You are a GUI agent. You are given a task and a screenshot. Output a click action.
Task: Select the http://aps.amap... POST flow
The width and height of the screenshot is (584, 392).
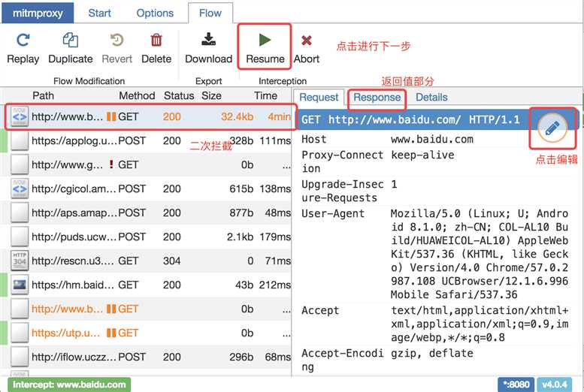pos(146,213)
